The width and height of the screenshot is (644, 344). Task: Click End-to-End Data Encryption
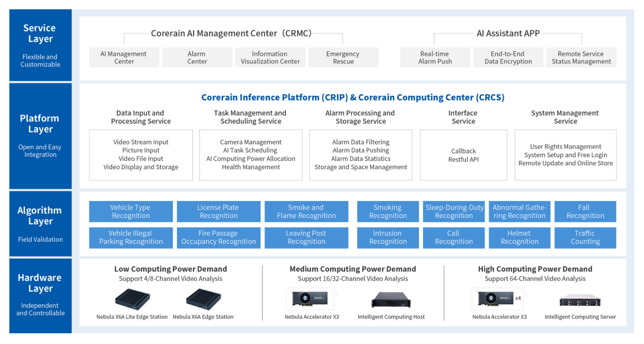click(508, 58)
